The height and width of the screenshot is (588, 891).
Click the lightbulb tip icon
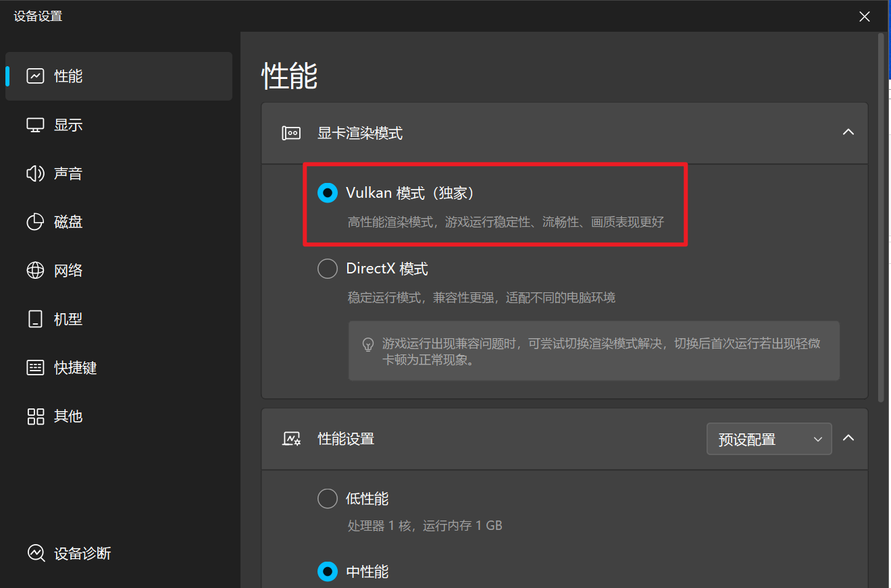pyautogui.click(x=368, y=344)
